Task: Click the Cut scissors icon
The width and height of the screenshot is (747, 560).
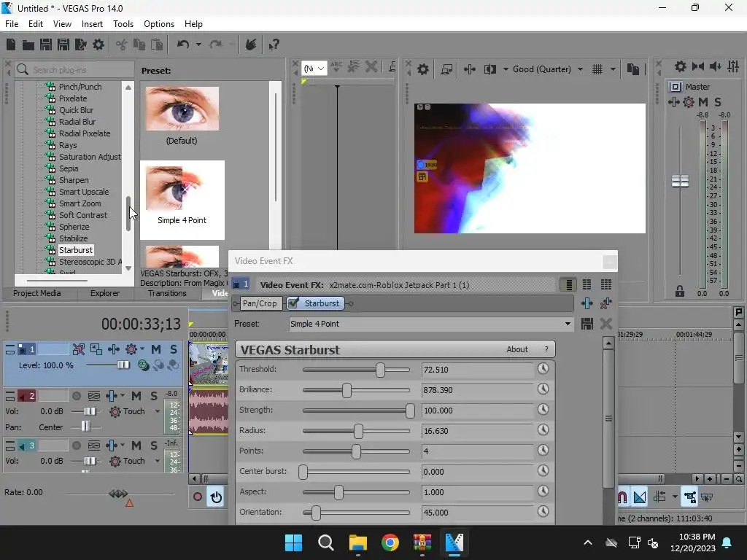Action: (x=122, y=44)
